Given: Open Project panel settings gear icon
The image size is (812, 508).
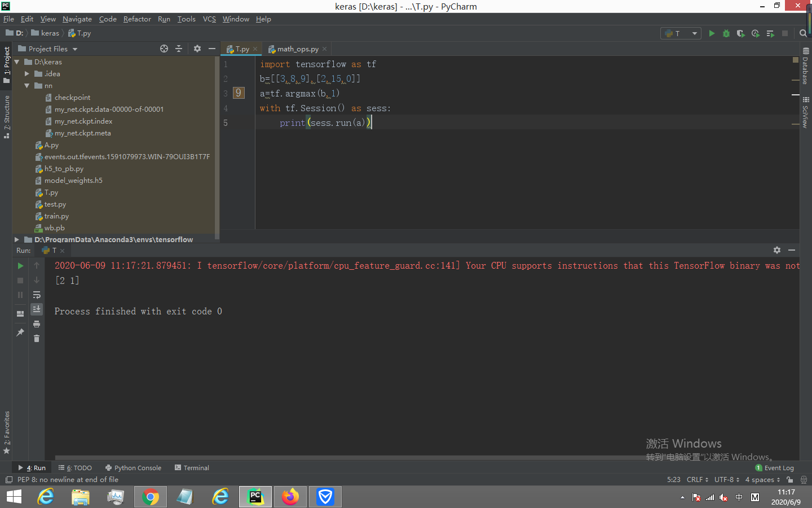Looking at the screenshot, I should [x=196, y=49].
